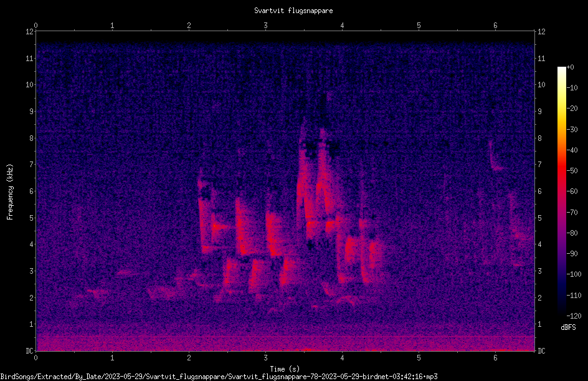Click the 5-second mark on top time axis

[x=419, y=26]
